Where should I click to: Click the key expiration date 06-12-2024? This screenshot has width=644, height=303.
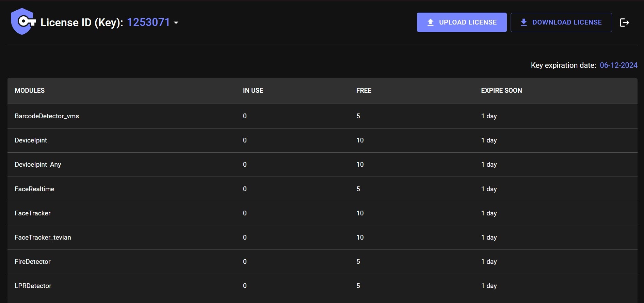[x=618, y=65]
